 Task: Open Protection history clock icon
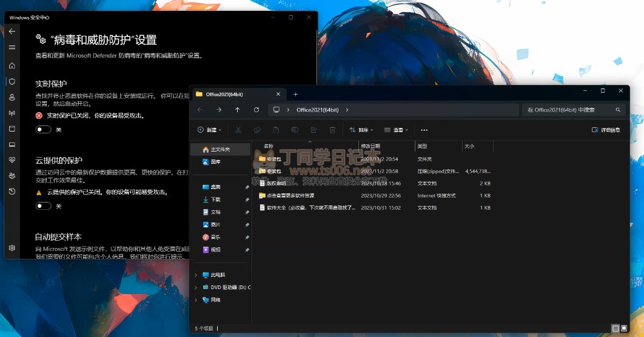coord(12,192)
